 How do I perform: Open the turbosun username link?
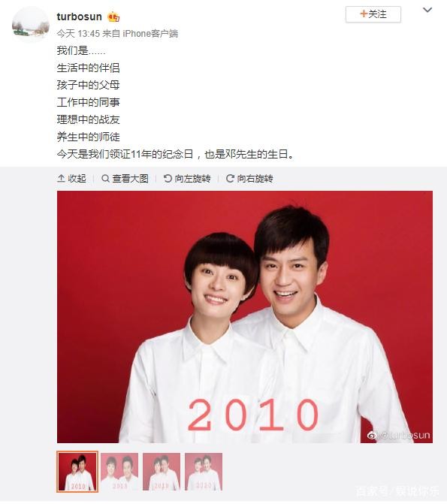(79, 17)
